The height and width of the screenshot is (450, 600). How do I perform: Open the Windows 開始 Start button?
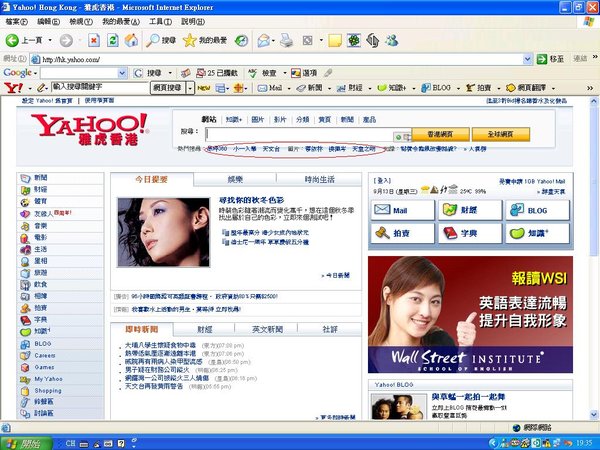(26, 443)
